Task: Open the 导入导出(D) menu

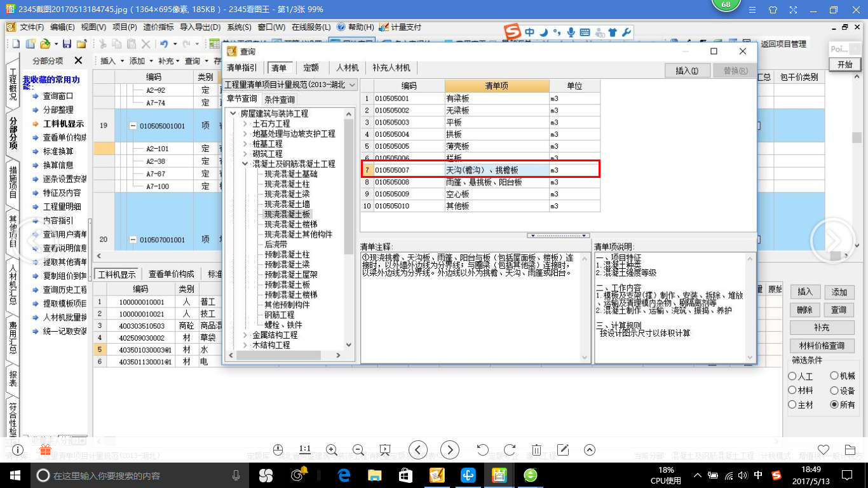Action: [x=200, y=27]
